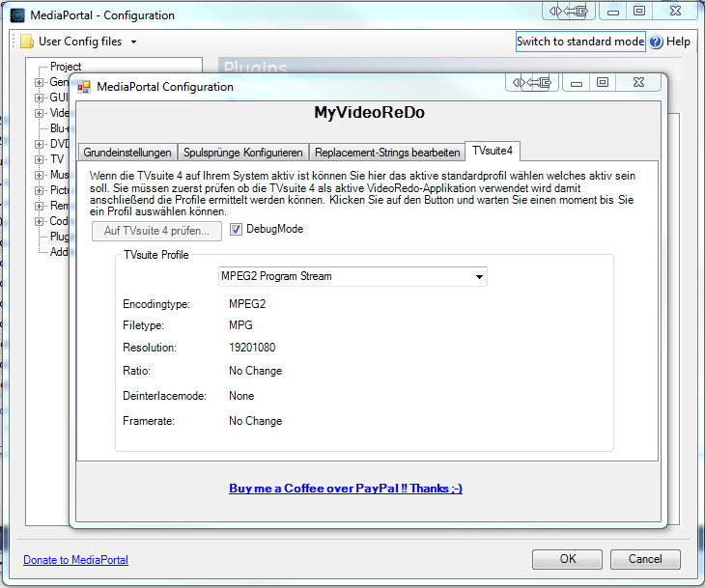Click the Ratio value No Change
The width and height of the screenshot is (705, 588).
255,371
